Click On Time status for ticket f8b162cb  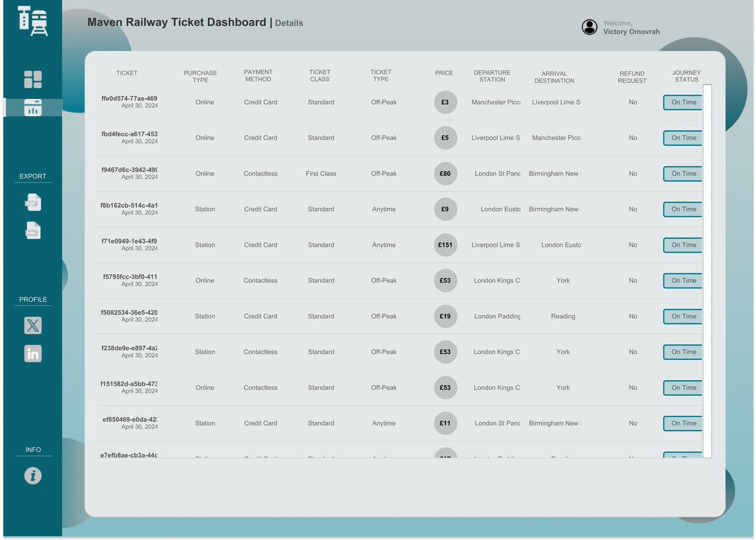(x=683, y=209)
